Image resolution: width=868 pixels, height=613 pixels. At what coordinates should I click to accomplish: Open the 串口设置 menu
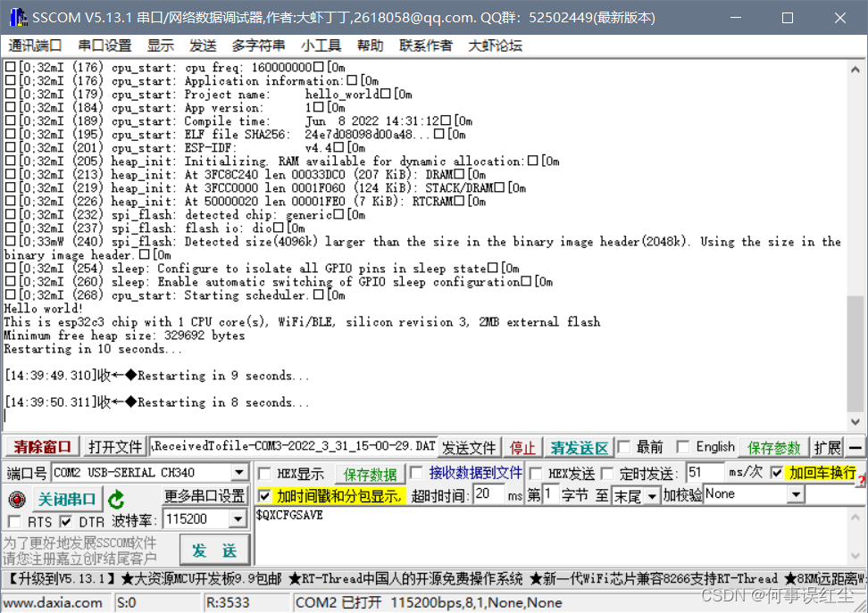(x=104, y=46)
